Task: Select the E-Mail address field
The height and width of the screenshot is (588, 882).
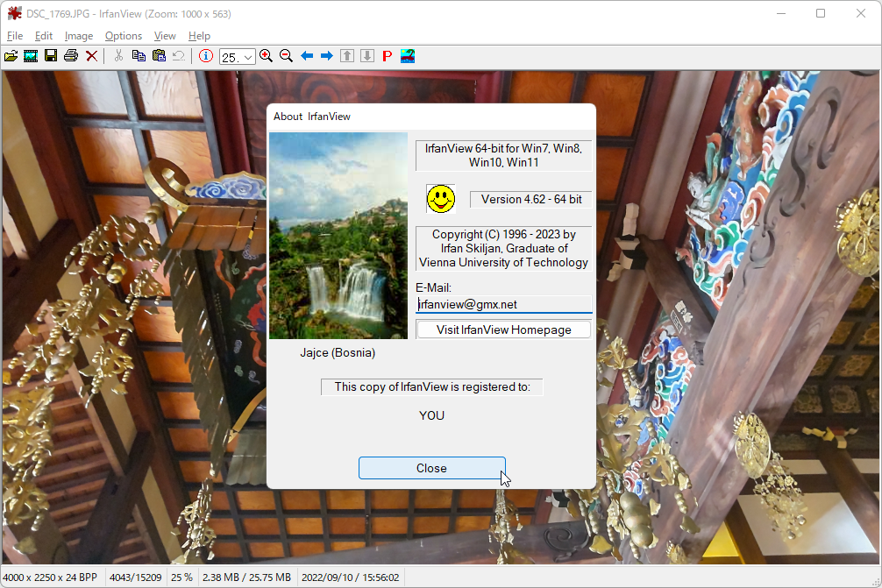Action: [x=503, y=304]
